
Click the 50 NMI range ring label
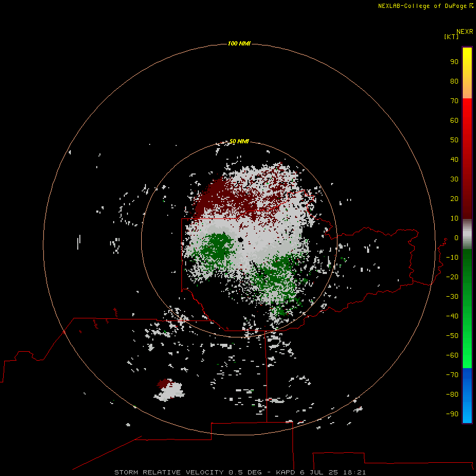pos(239,141)
